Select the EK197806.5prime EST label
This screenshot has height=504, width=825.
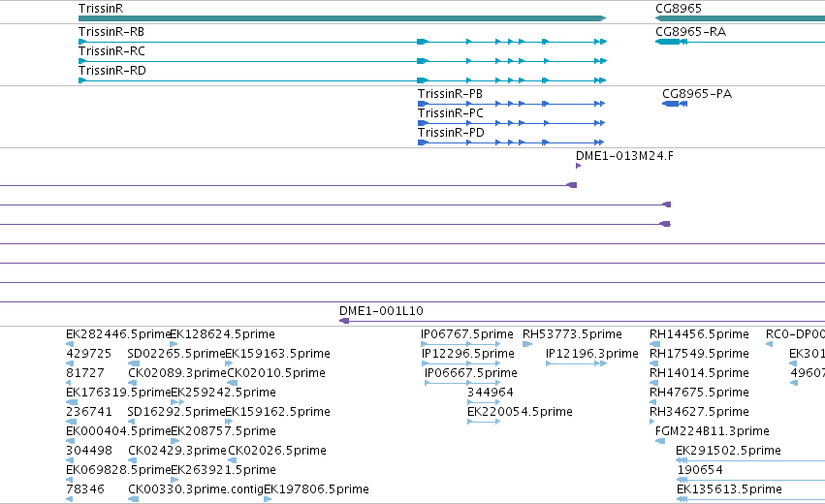click(x=316, y=489)
